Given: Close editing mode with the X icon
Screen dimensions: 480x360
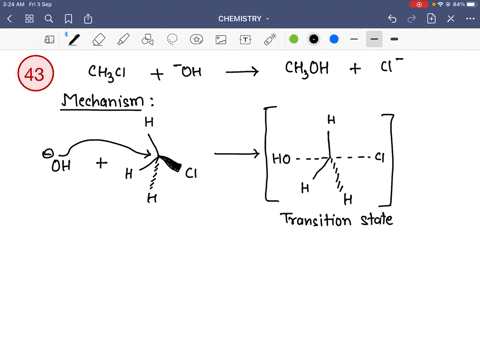Looking at the screenshot, I should click(451, 19).
